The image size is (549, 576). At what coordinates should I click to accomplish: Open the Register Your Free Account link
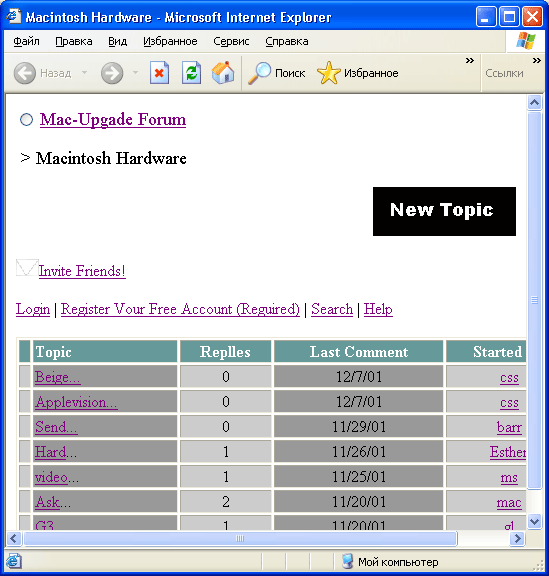(x=180, y=309)
